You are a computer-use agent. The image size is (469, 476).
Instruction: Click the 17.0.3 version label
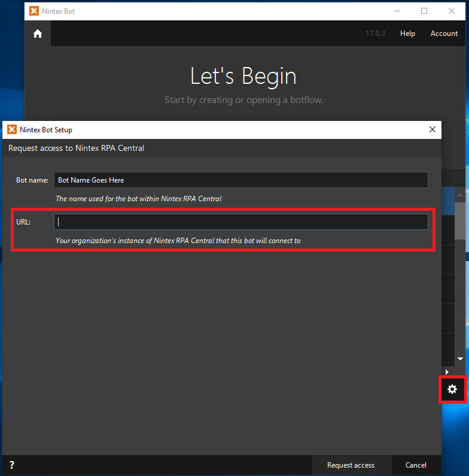pyautogui.click(x=375, y=34)
